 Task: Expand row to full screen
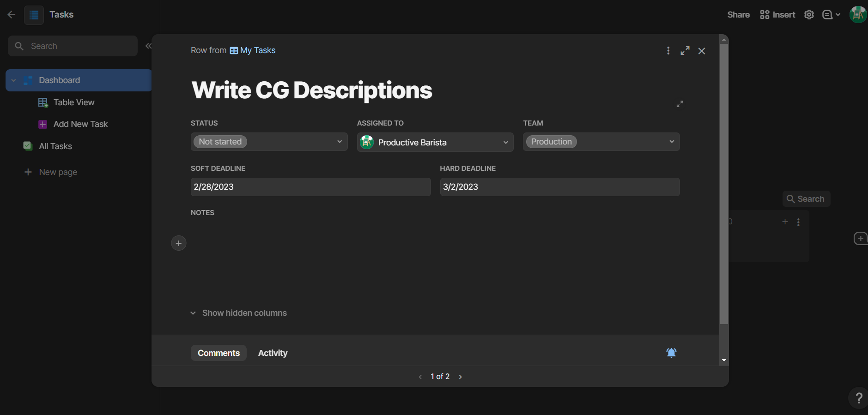coord(685,51)
